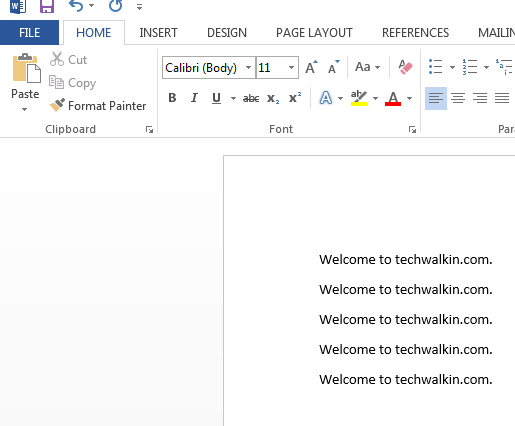The image size is (515, 426).
Task: Expand the Paste options arrow
Action: pos(24,109)
